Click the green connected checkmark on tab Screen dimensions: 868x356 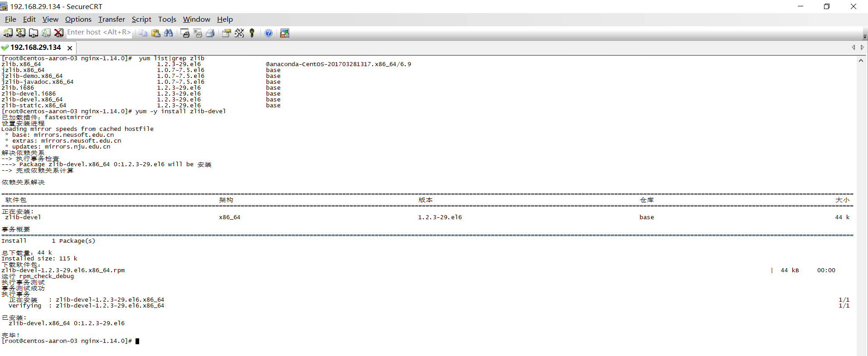pos(5,48)
